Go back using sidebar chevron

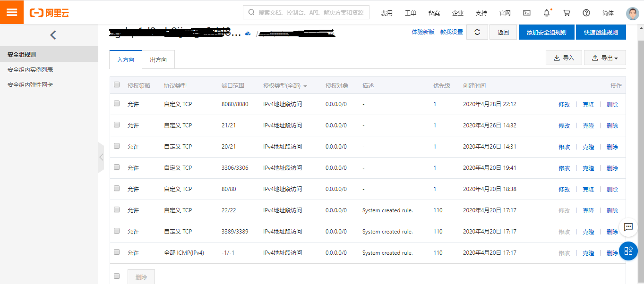pos(53,35)
